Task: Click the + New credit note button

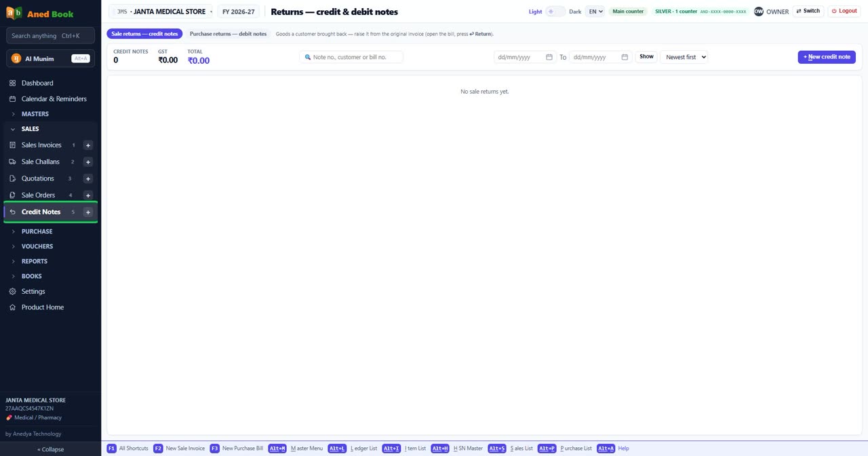Action: point(827,57)
